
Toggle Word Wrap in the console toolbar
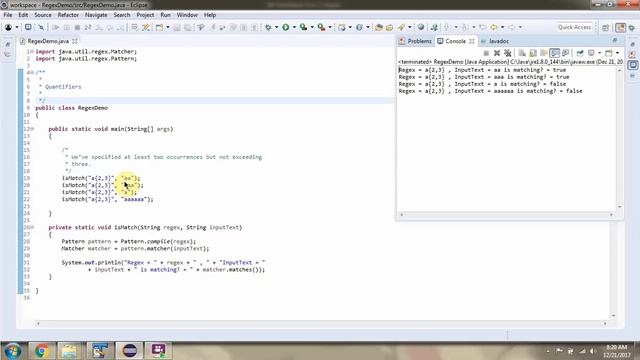click(543, 53)
